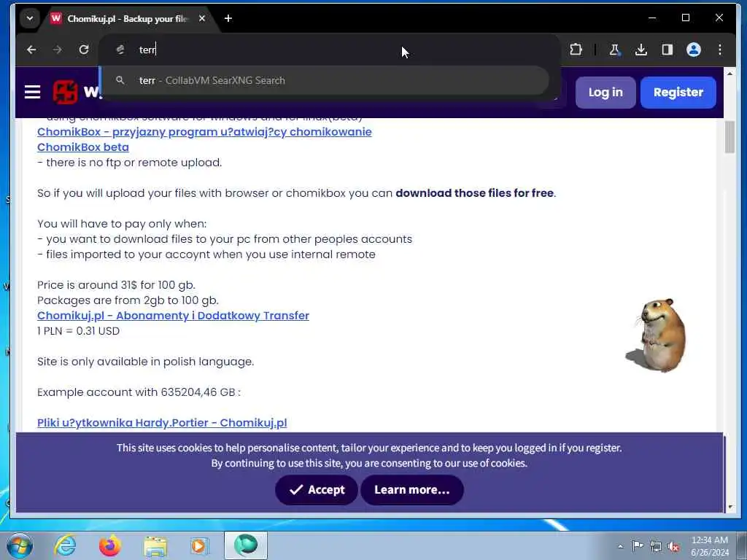Screen dimensions: 747x560
Task: Open the network tray icon
Action: pos(656,546)
